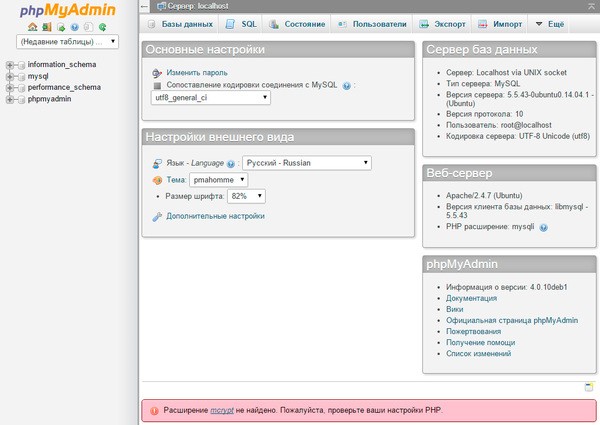Click the mysql database icon
Screen dimensions: 600x425
click(21, 77)
